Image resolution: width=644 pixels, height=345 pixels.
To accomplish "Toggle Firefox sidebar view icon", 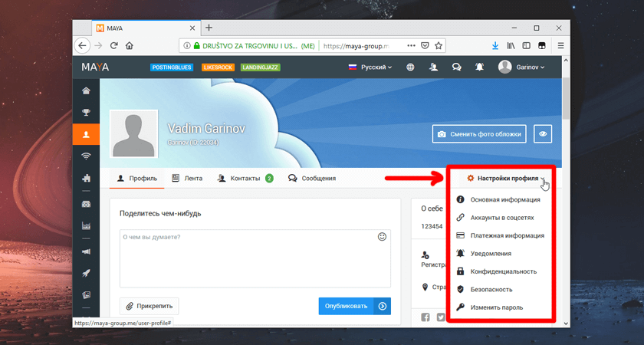I will click(526, 45).
